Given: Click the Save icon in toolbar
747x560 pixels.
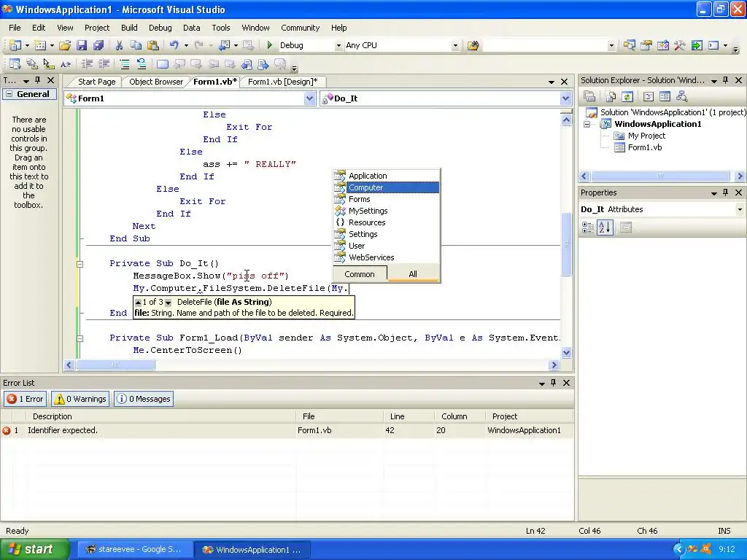Looking at the screenshot, I should 82,45.
